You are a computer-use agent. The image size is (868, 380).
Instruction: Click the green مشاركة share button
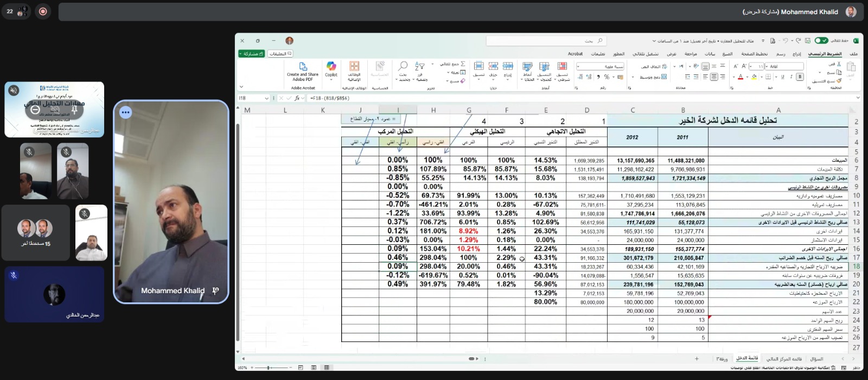coord(251,54)
